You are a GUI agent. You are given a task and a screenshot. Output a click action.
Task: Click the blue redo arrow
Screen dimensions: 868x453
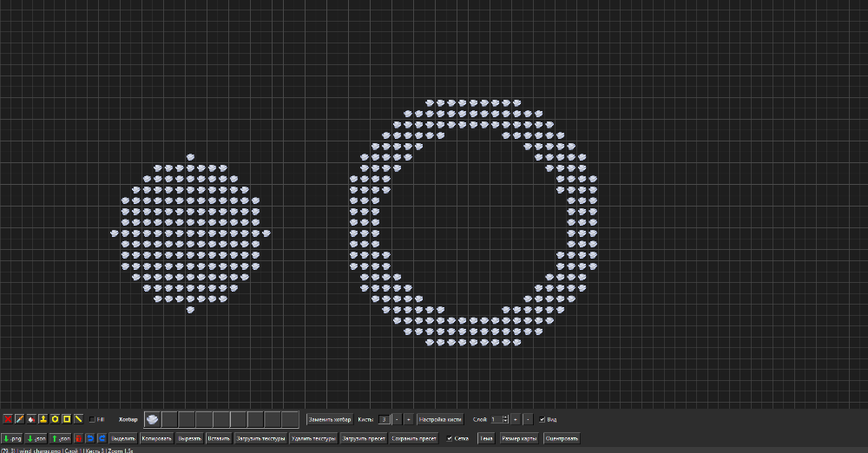(102, 438)
